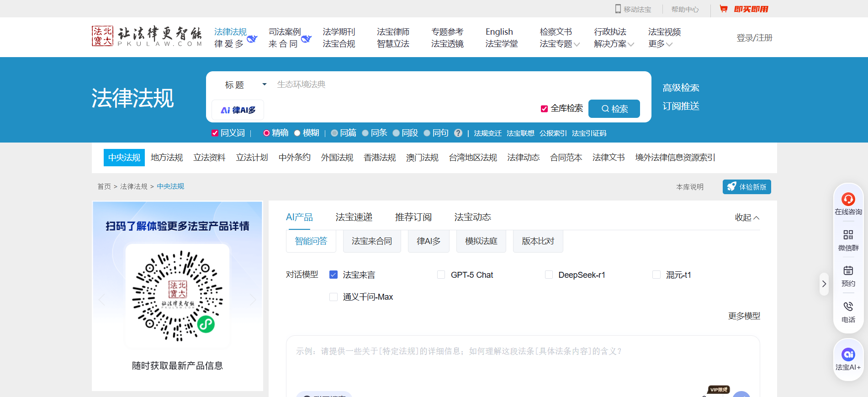Switch to the 立法资料 tab
868x397 pixels.
tap(209, 158)
